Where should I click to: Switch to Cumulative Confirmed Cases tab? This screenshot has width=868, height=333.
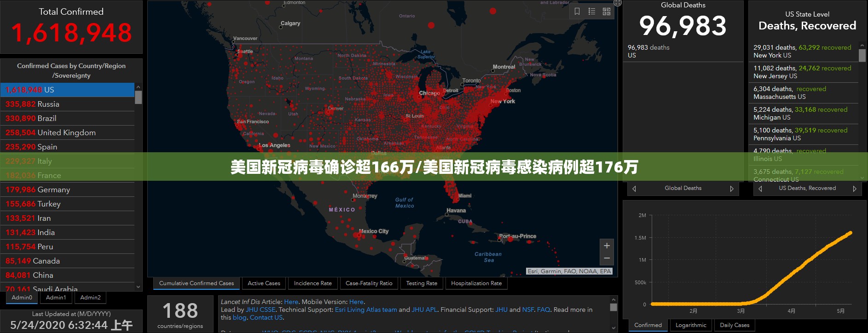coord(197,283)
